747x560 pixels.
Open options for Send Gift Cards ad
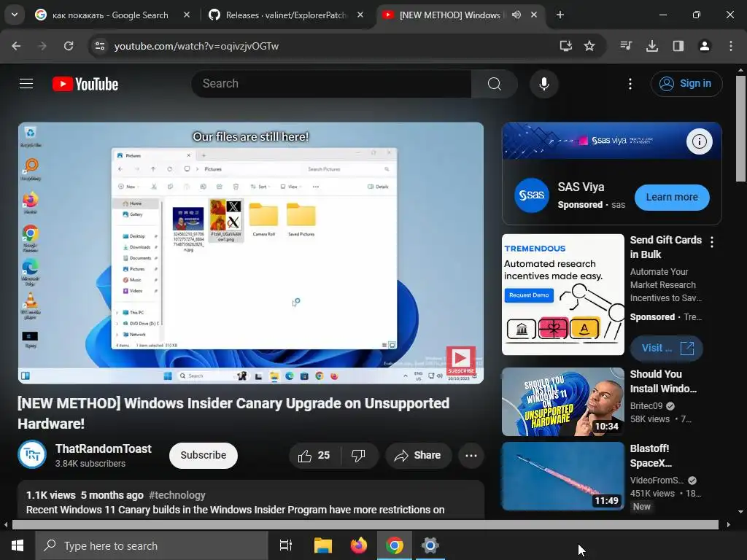(x=712, y=242)
